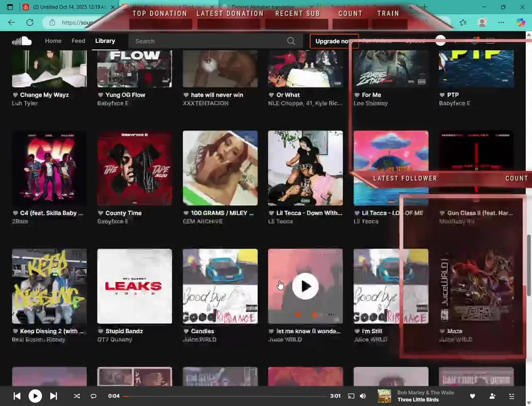Open Bob Marley & The Waile artist link
The height and width of the screenshot is (406, 532).
pyautogui.click(x=426, y=392)
